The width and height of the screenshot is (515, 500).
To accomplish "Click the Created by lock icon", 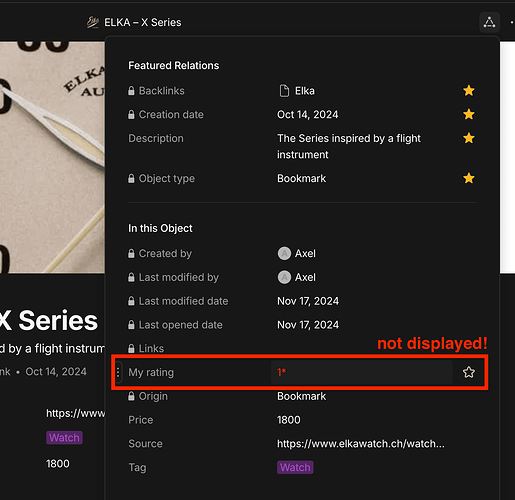I will tap(131, 253).
